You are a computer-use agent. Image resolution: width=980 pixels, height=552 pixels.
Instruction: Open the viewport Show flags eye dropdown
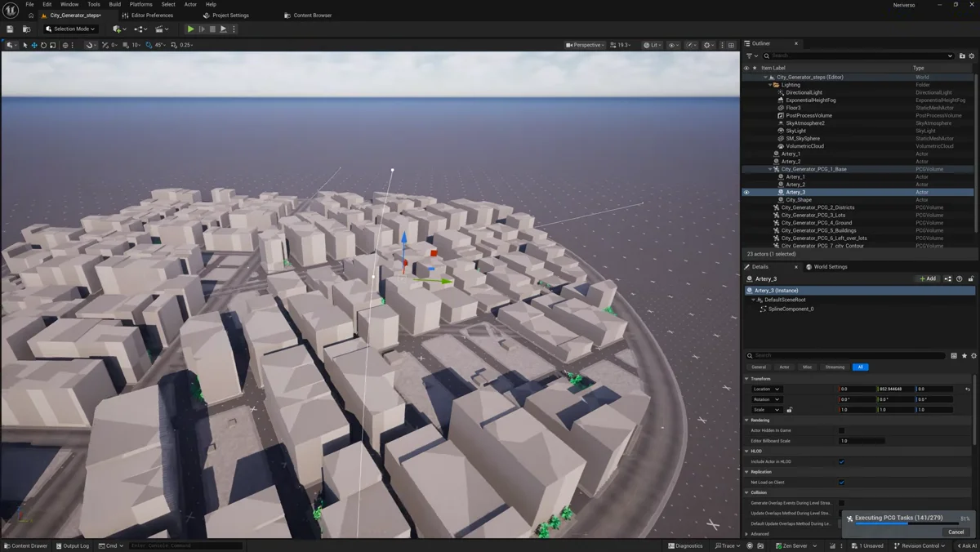[x=674, y=45]
